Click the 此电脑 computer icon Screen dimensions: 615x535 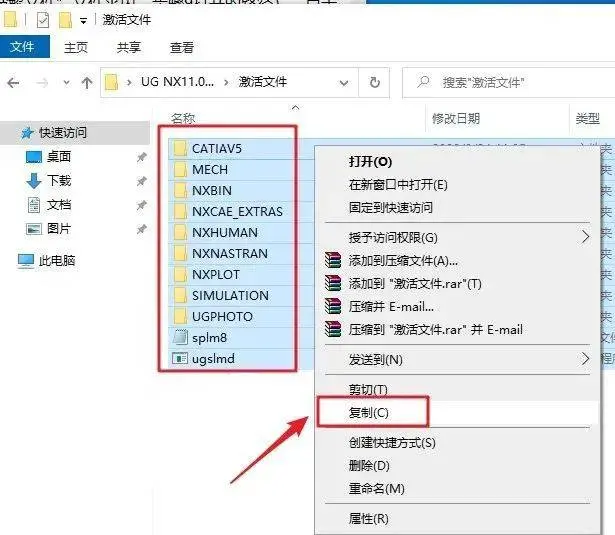pyautogui.click(x=26, y=261)
